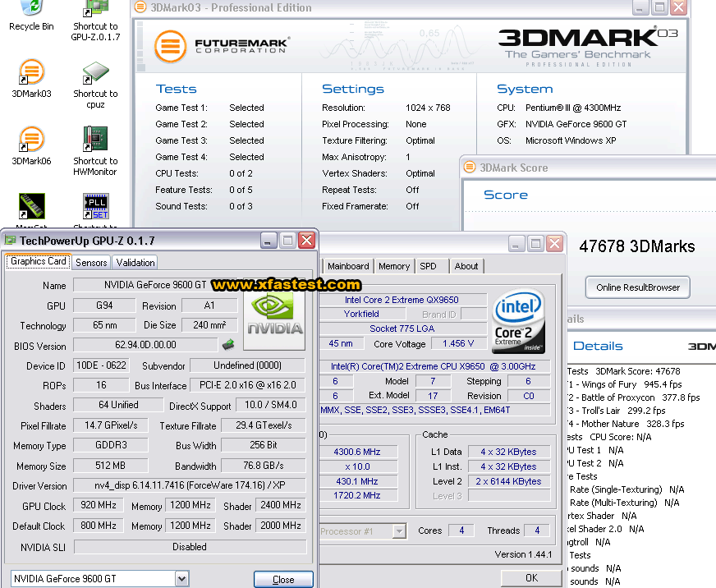Click the Default Clock 800 MHz field

tap(99, 526)
